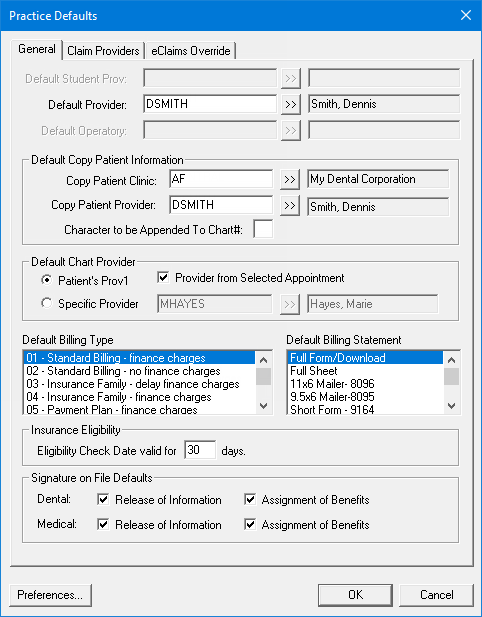Click Eligibility Check Date days field

click(x=200, y=450)
